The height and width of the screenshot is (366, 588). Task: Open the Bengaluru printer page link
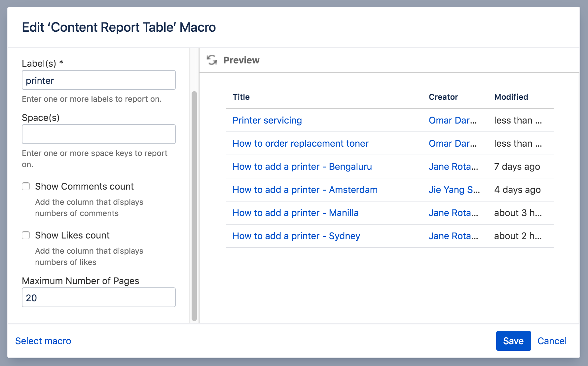point(302,166)
